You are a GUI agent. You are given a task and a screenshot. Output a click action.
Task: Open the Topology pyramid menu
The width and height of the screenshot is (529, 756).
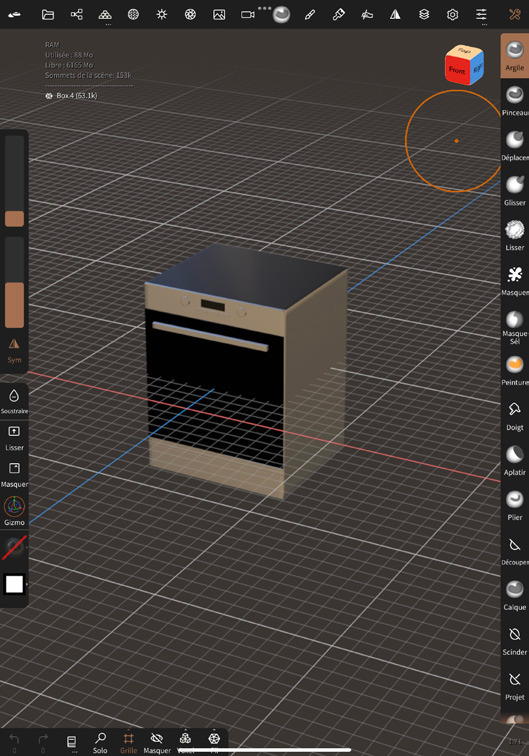tap(105, 14)
